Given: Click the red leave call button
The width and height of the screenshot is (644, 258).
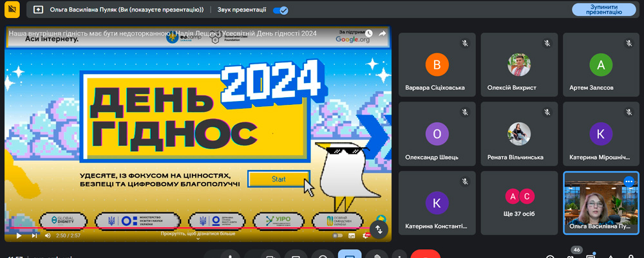Looking at the screenshot, I should point(425,255).
